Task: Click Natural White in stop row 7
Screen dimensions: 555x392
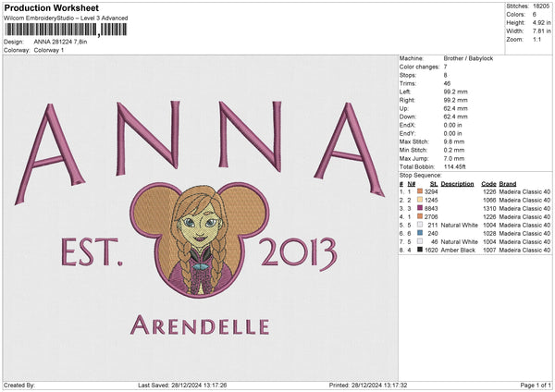Action: 460,241
